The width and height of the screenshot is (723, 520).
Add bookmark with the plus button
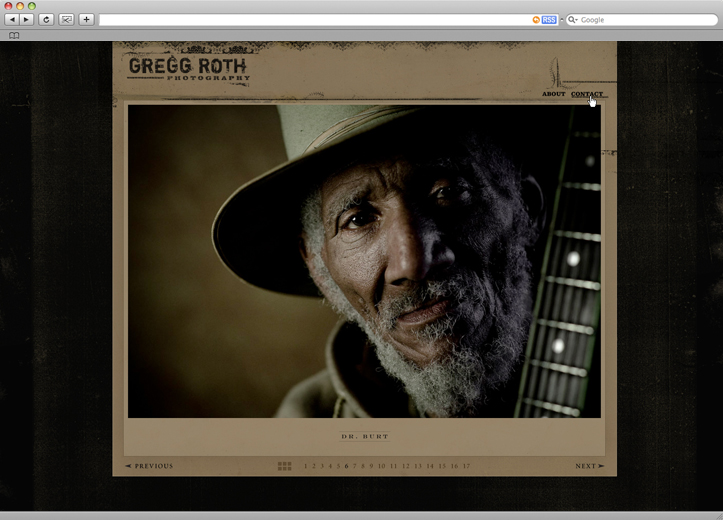tap(86, 19)
